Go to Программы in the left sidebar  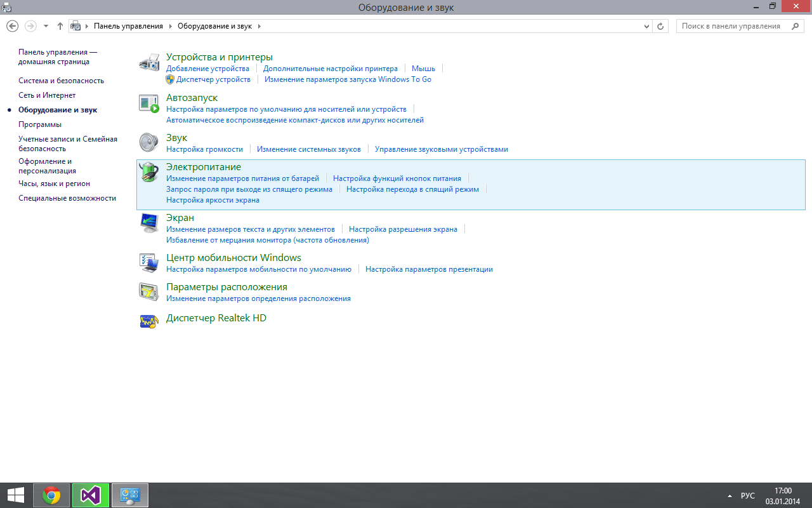point(40,124)
